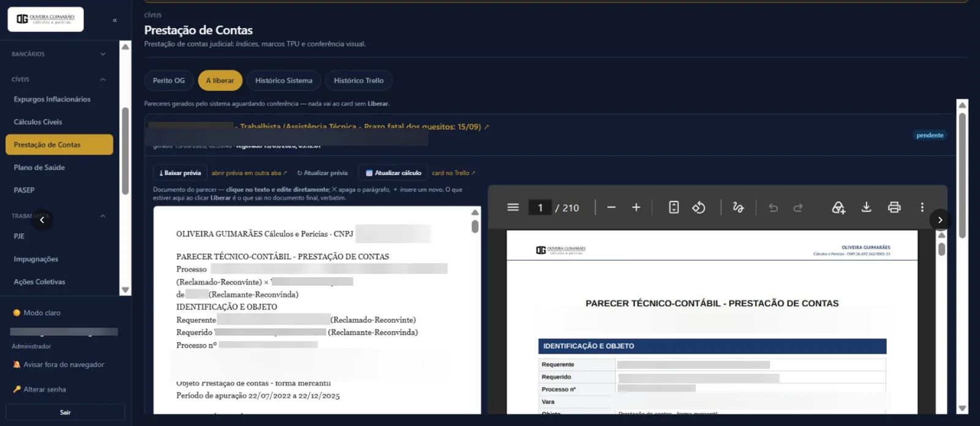
Task: Select the A liberar tab
Action: 220,80
